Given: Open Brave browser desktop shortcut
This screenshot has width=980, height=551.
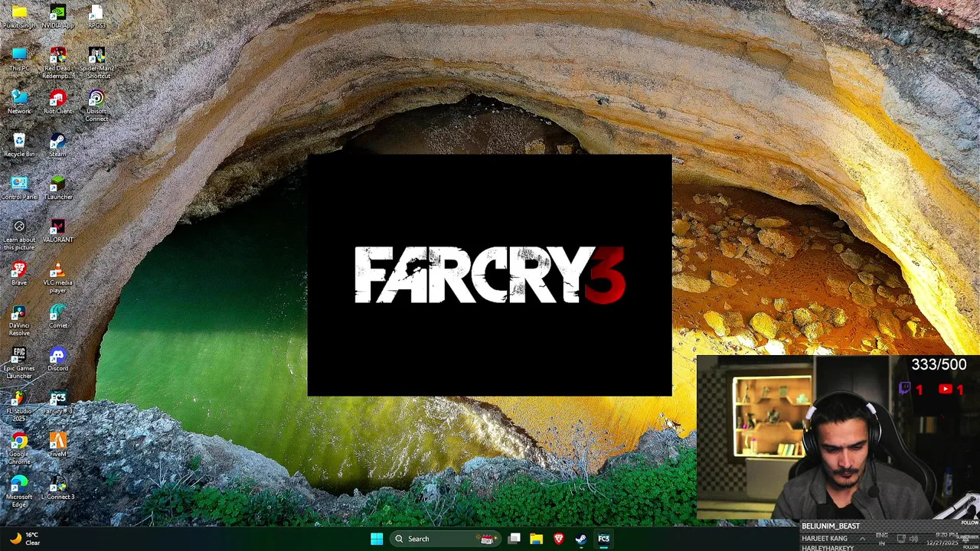Looking at the screenshot, I should tap(19, 274).
